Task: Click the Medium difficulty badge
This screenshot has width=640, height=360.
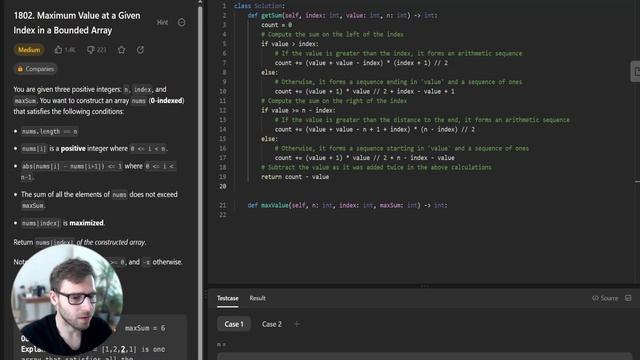Action: click(x=29, y=50)
